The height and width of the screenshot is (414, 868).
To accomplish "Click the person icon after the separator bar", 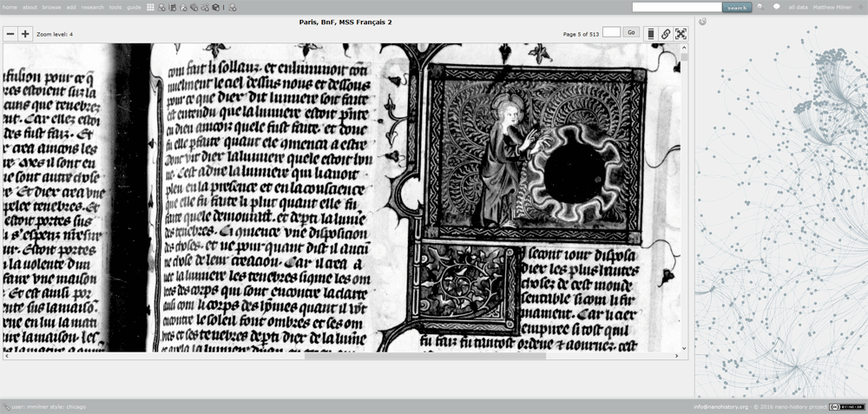I will [233, 7].
